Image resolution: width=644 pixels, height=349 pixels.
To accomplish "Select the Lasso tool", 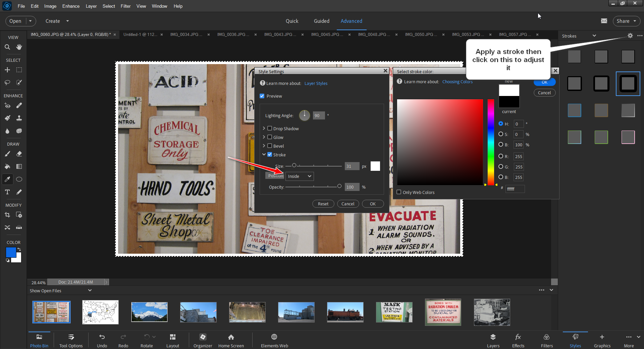I will 7,83.
